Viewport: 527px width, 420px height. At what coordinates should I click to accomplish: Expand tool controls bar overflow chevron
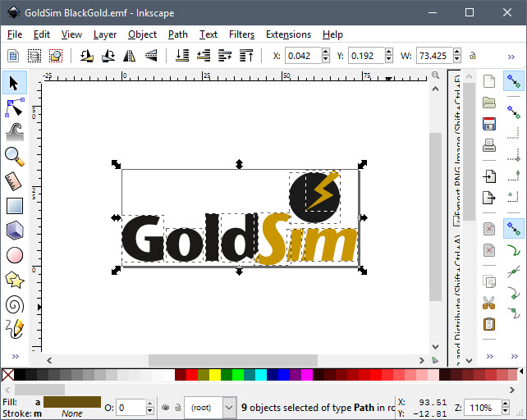click(511, 57)
